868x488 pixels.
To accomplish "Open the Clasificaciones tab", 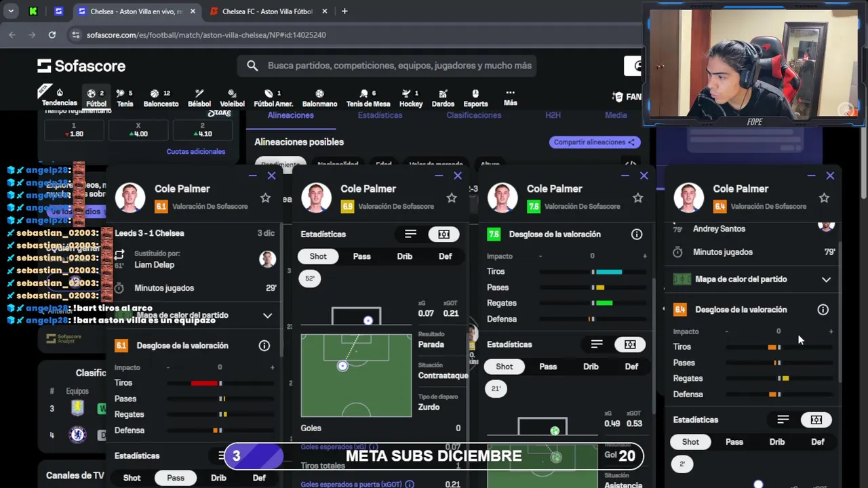I will click(x=473, y=115).
